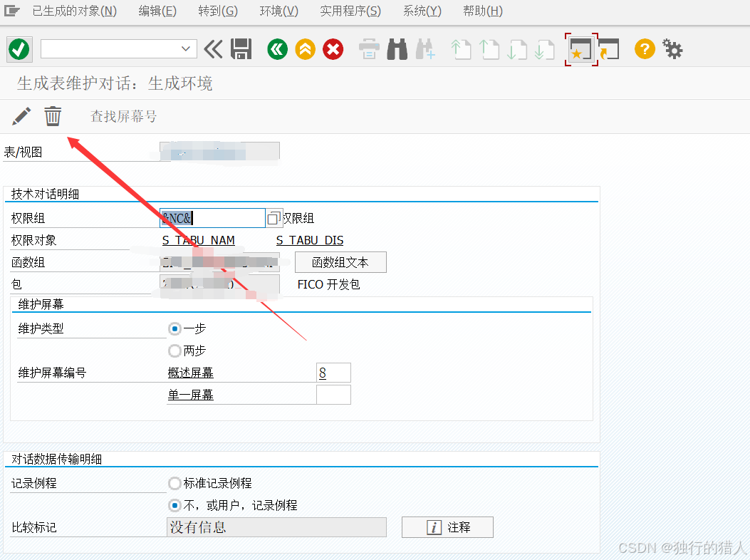The width and height of the screenshot is (750, 560).
Task: Click the red Cancel icon
Action: click(x=333, y=49)
